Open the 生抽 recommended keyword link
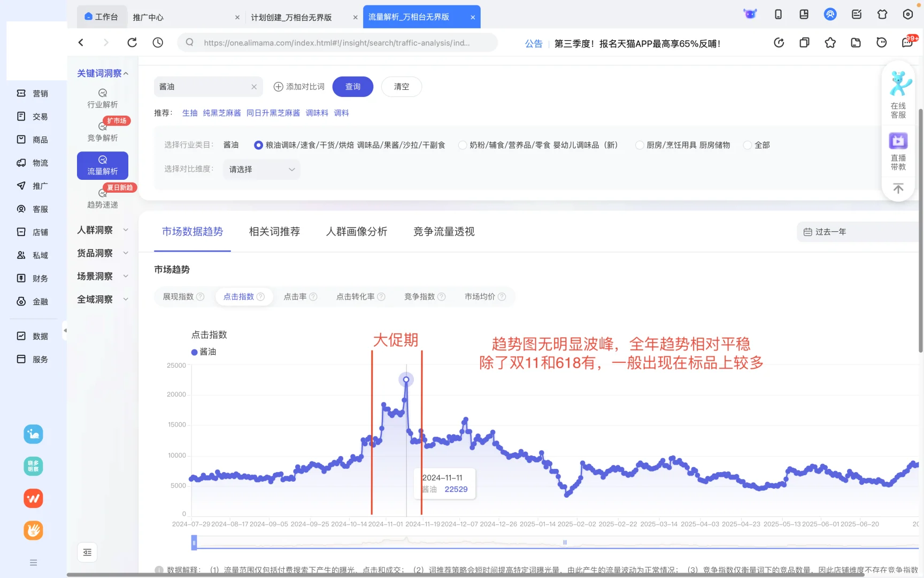The image size is (924, 578). (x=190, y=113)
